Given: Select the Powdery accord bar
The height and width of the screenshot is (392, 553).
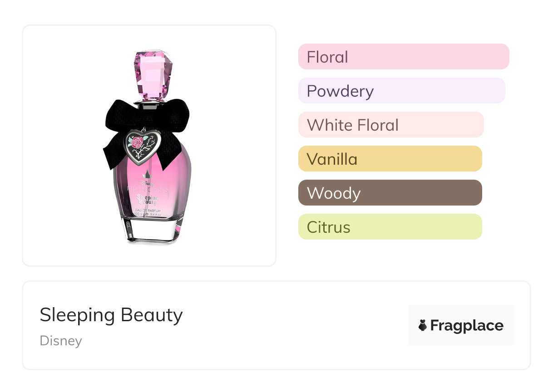Looking at the screenshot, I should (401, 91).
